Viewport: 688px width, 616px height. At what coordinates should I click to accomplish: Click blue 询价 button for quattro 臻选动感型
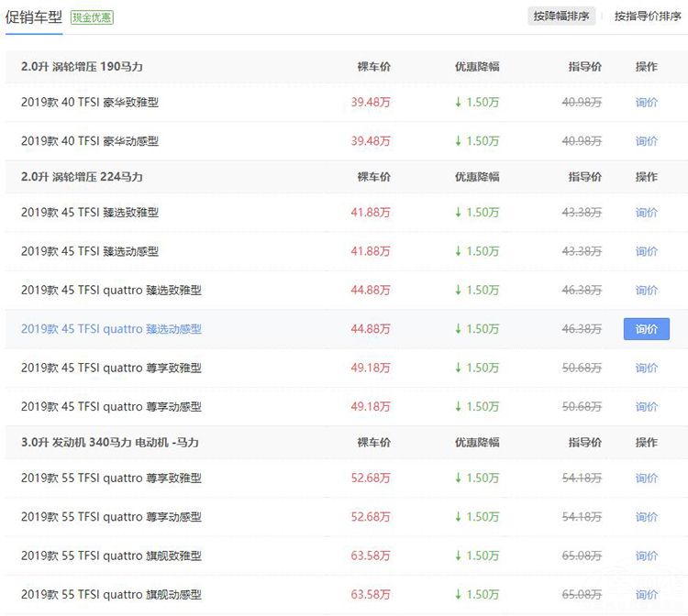[x=647, y=329]
